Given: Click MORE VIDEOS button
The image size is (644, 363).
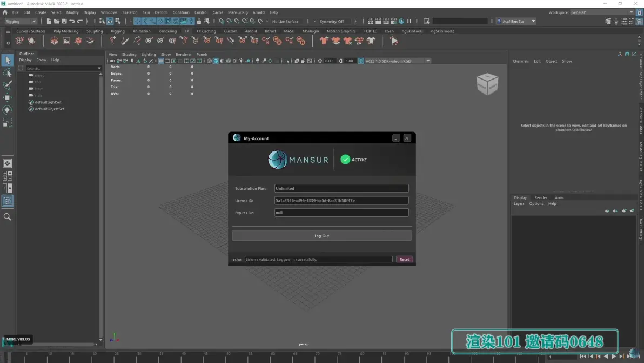Looking at the screenshot, I should (18, 339).
